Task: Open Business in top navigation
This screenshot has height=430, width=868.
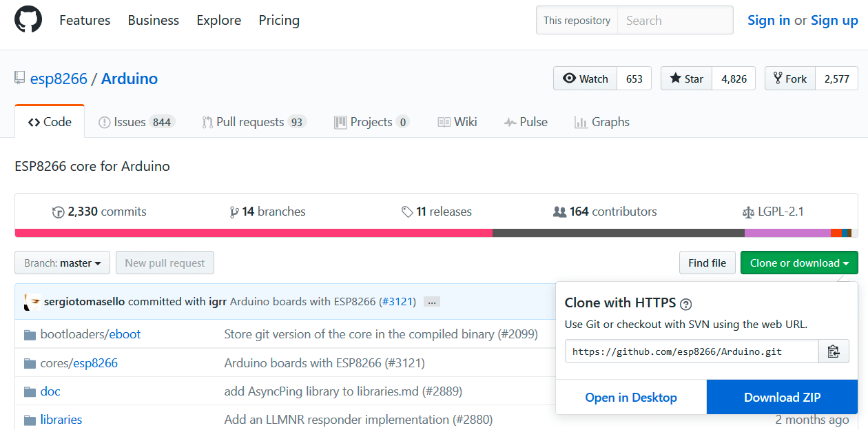Action: pos(154,20)
